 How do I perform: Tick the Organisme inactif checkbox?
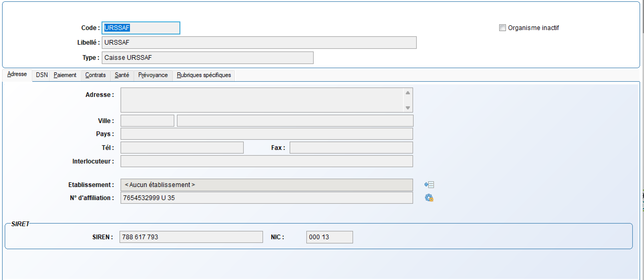tap(502, 28)
